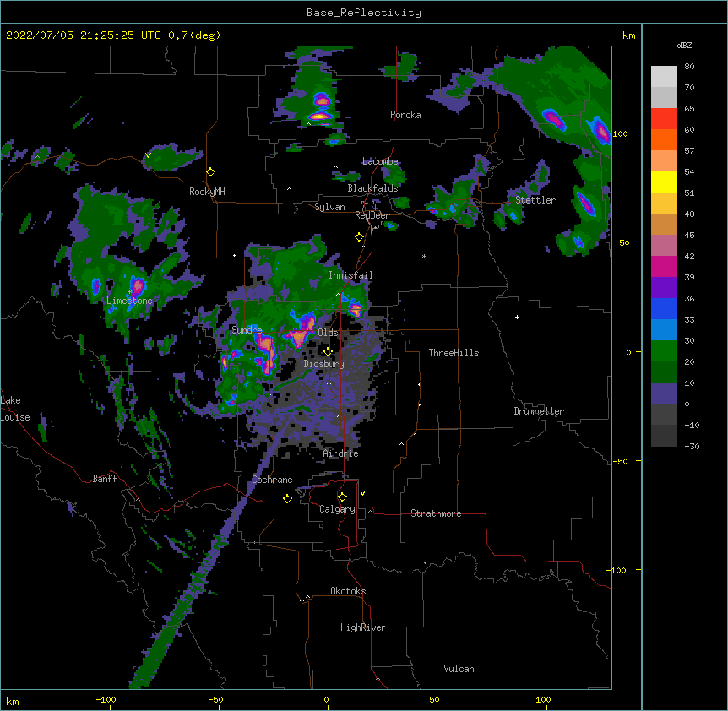Click the yellow diamond marker between Olds and Didsbury
The height and width of the screenshot is (711, 728).
[x=328, y=352]
